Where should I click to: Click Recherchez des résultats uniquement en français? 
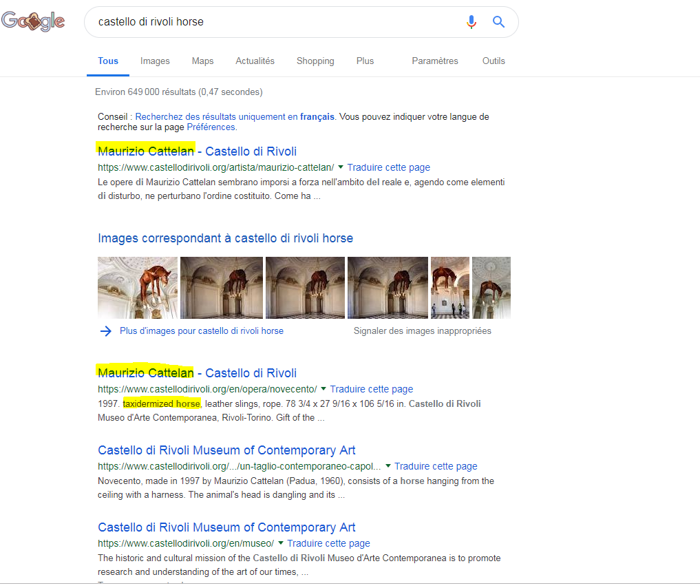pos(235,116)
